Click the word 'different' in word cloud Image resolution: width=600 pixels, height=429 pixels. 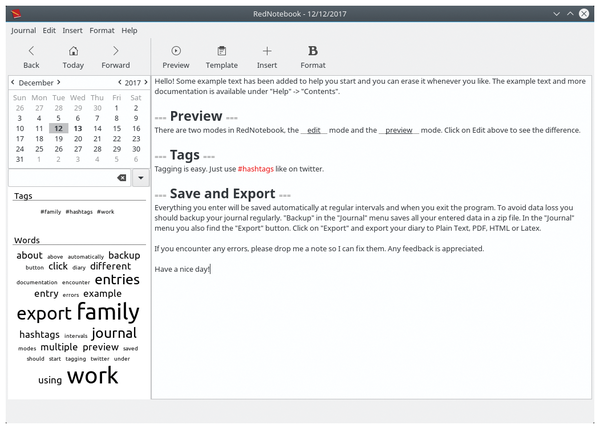tap(111, 266)
